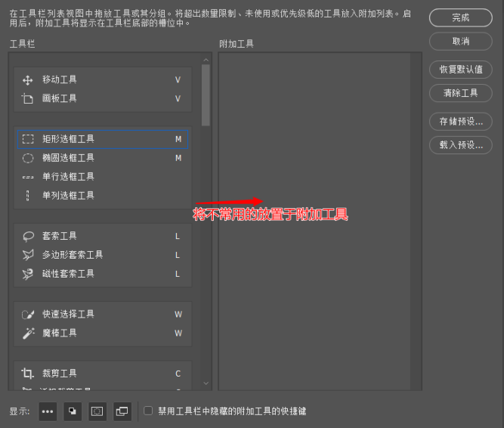Click shortcut V of 移动工具

click(x=178, y=80)
